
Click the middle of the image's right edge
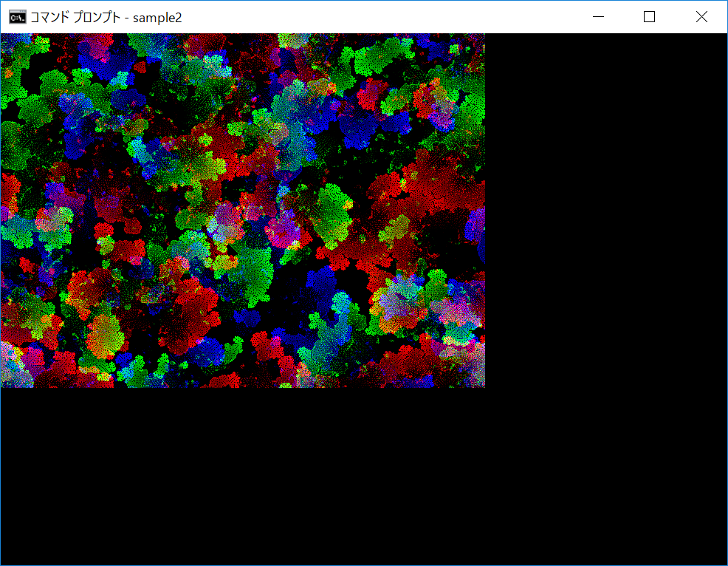[x=483, y=211]
